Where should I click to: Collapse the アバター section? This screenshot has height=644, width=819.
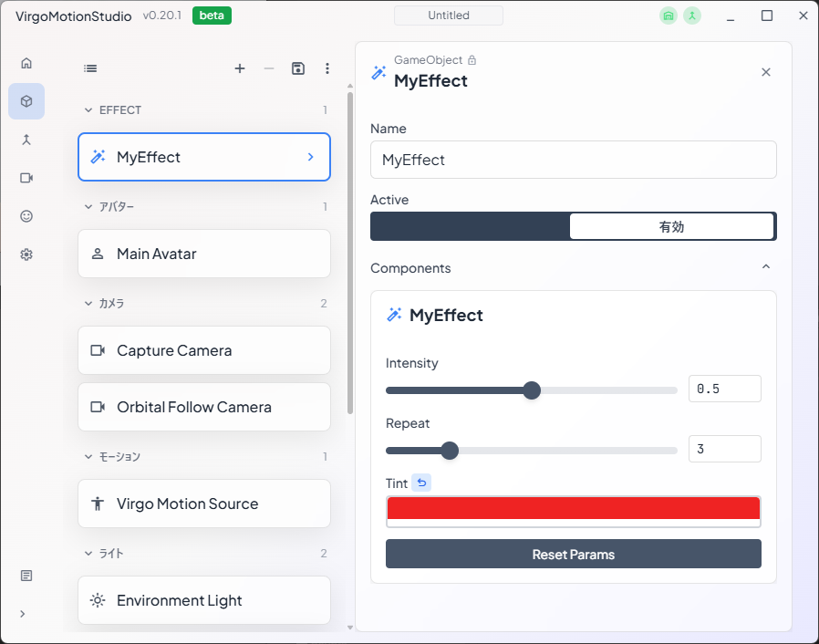click(x=88, y=207)
